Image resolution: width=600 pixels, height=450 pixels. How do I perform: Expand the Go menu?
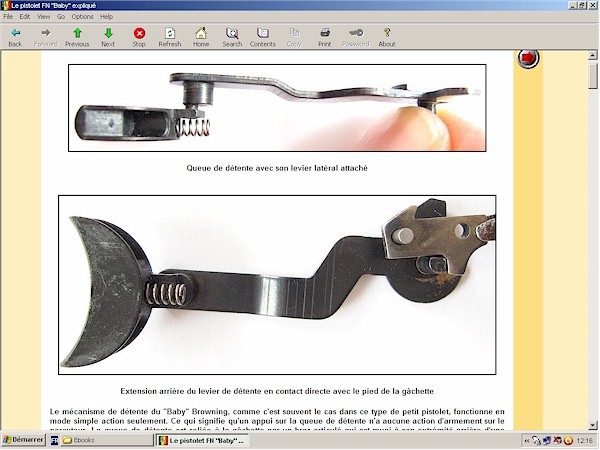(x=61, y=17)
